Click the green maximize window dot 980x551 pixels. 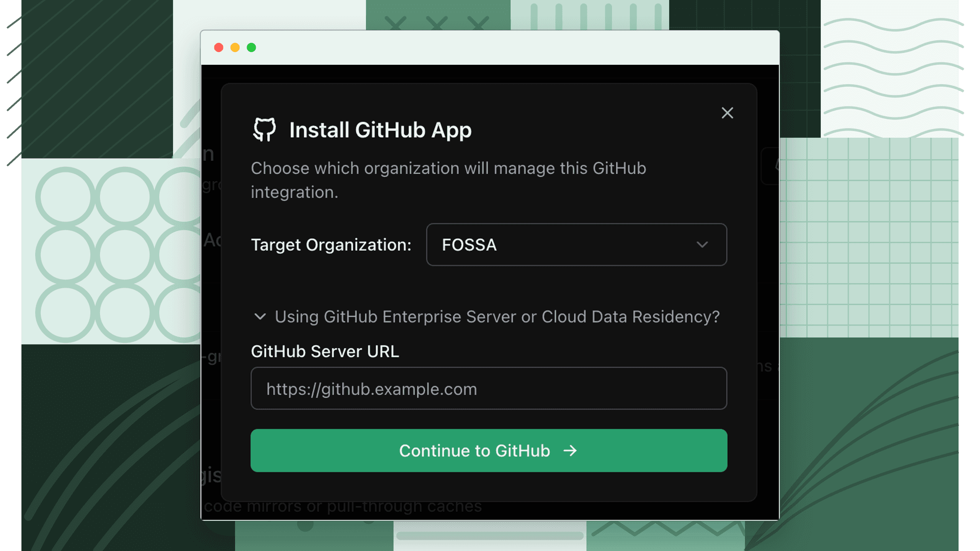(251, 47)
